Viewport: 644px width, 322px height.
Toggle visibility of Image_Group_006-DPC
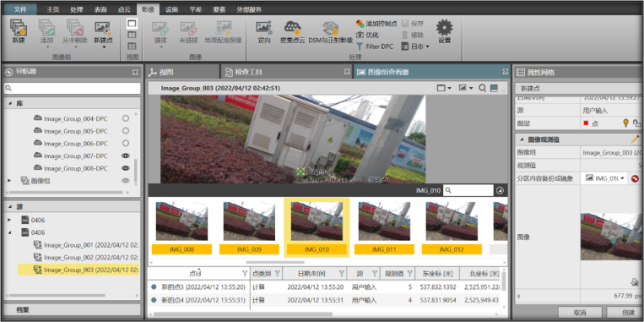126,143
